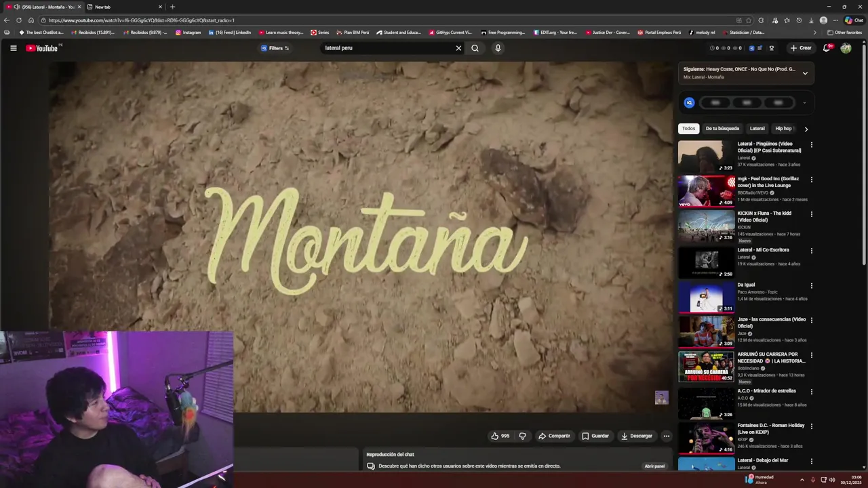Show more filter chips with right arrow
The width and height of the screenshot is (868, 488).
[x=806, y=129]
